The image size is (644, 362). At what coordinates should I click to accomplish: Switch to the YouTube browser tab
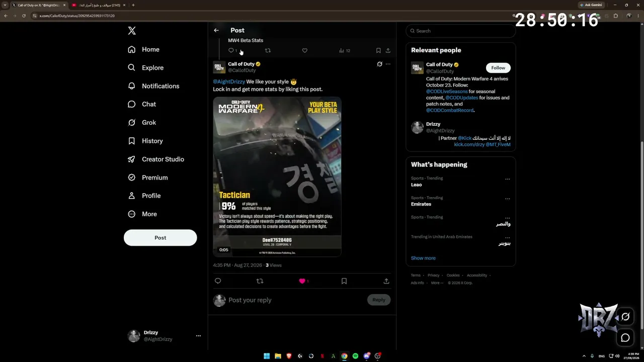click(99, 5)
